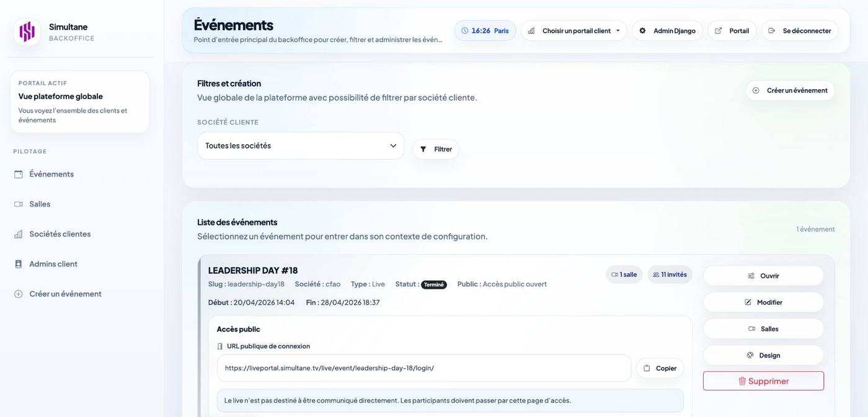Open the Choisir un portail client dropdown
868x417 pixels.
575,30
